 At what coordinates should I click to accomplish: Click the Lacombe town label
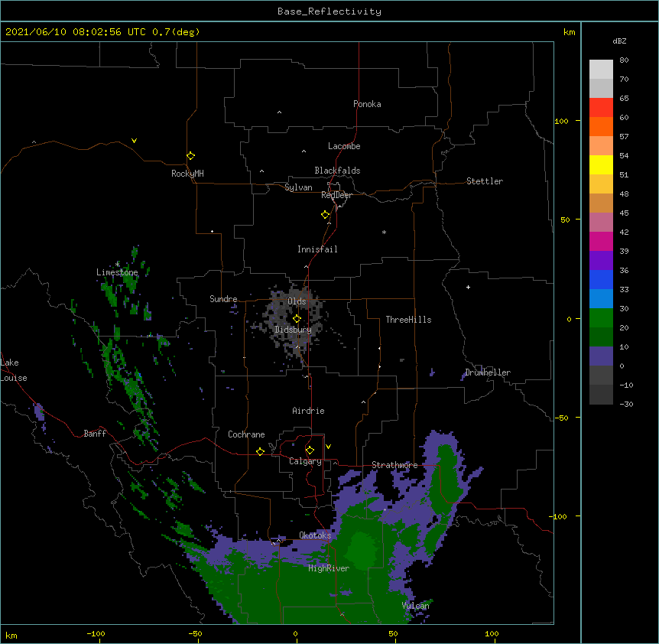tap(344, 146)
